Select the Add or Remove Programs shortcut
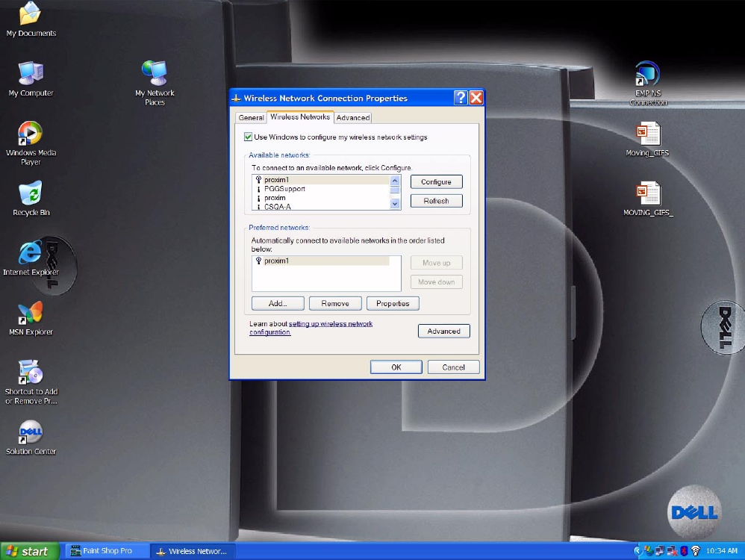Viewport: 745px width, 560px height. (x=31, y=382)
